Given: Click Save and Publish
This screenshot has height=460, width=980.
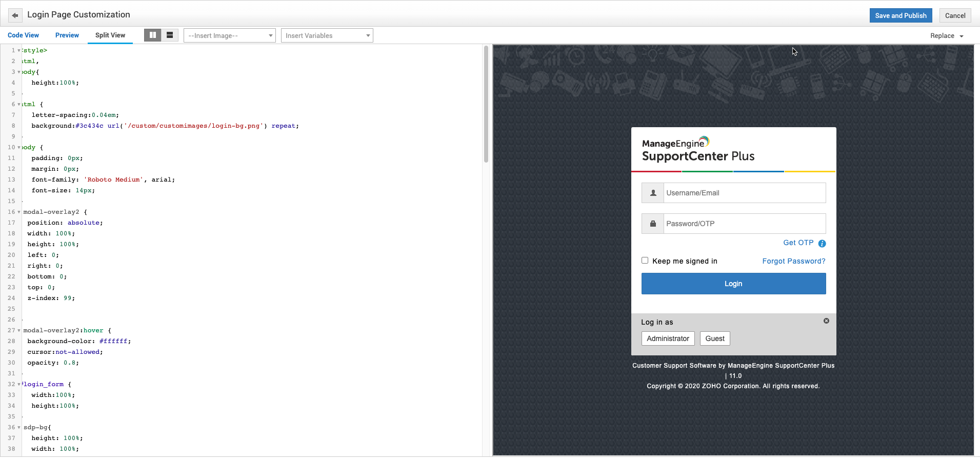Looking at the screenshot, I should 901,15.
